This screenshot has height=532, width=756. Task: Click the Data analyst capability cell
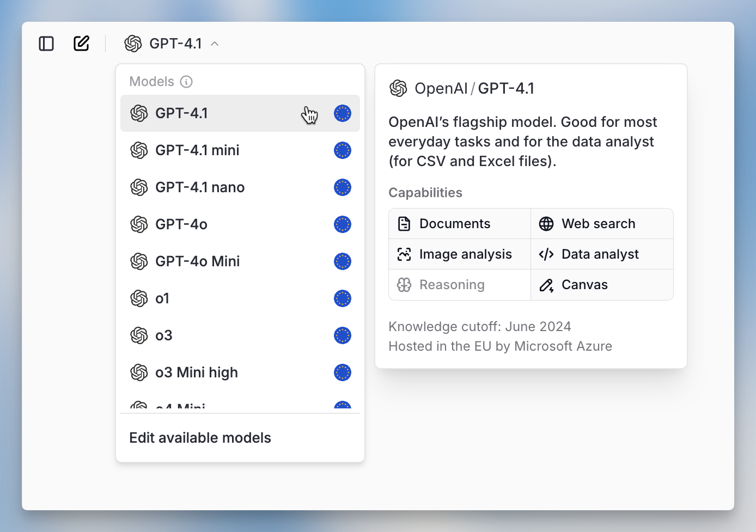coord(602,254)
